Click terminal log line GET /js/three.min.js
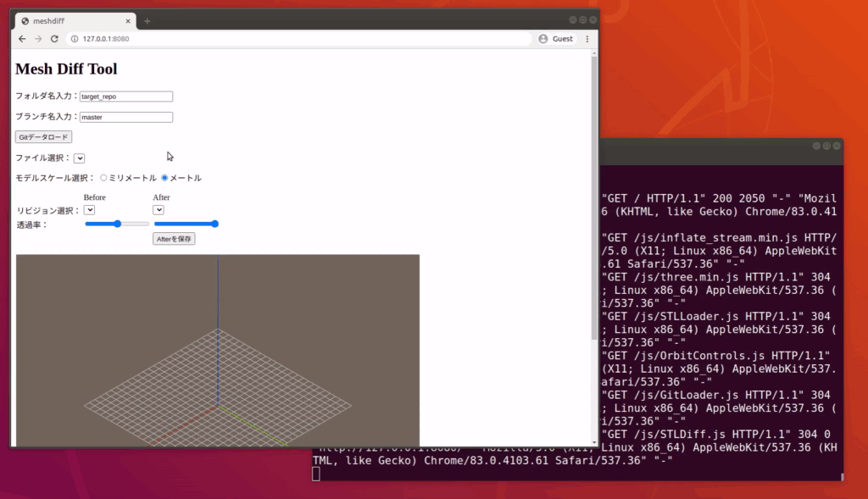The width and height of the screenshot is (868, 499). pyautogui.click(x=716, y=277)
